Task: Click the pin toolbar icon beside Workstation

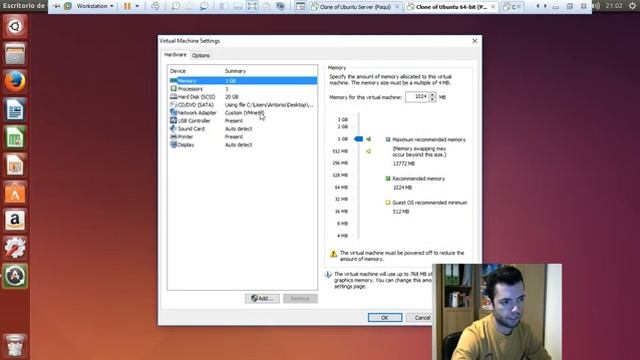Action: [57, 6]
